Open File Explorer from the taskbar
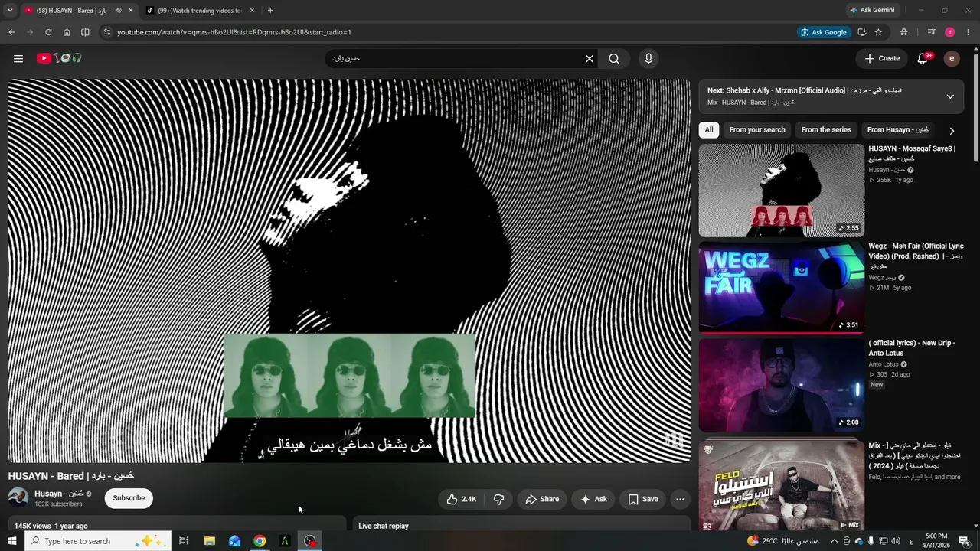The width and height of the screenshot is (980, 551). 209,541
